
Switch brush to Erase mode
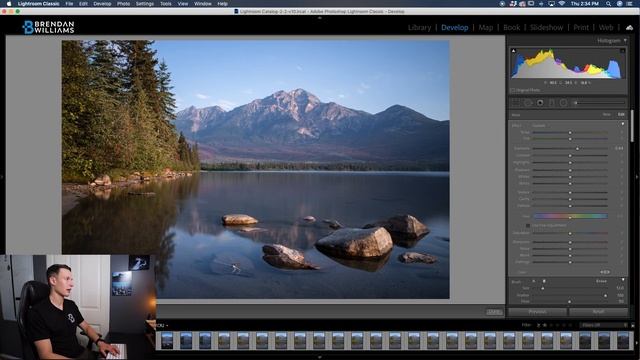pos(601,281)
